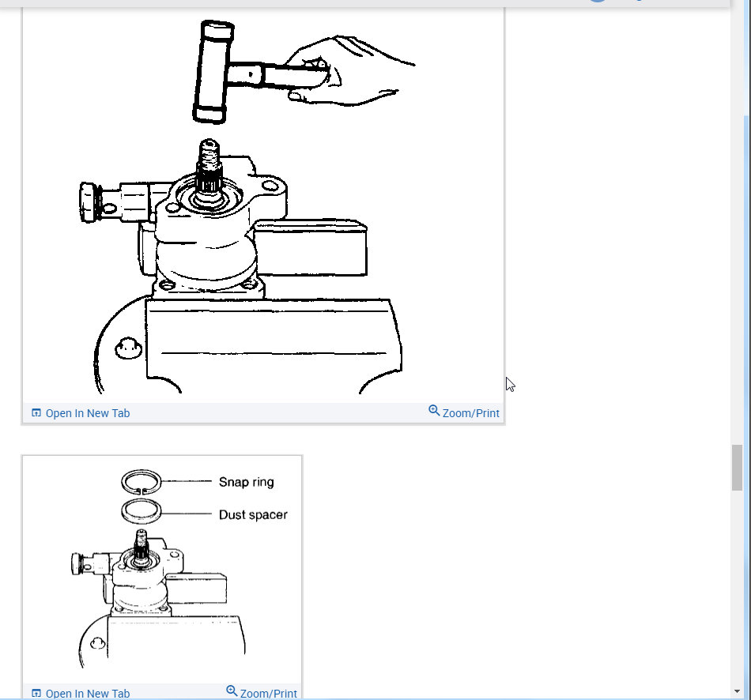Click the scrollbar down arrow
Viewport: 751px width, 700px height.
tap(737, 691)
